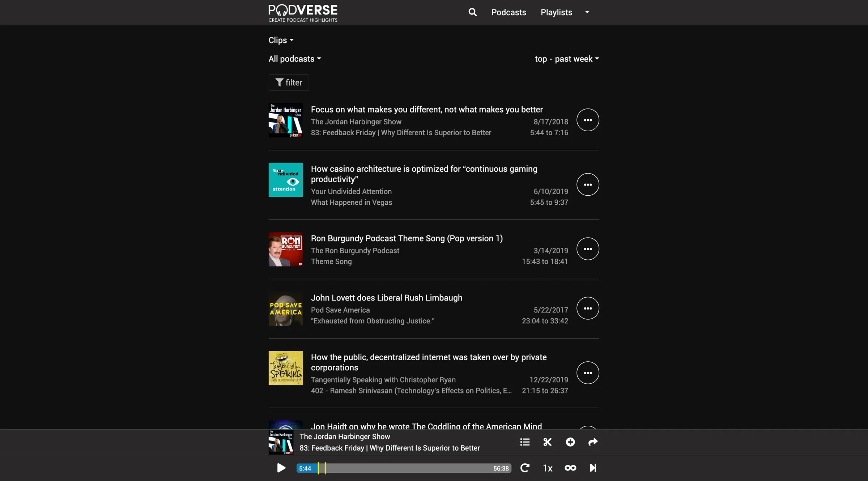The image size is (868, 481).
Task: Open options menu for the Ron Burgundy clip
Action: tap(588, 249)
